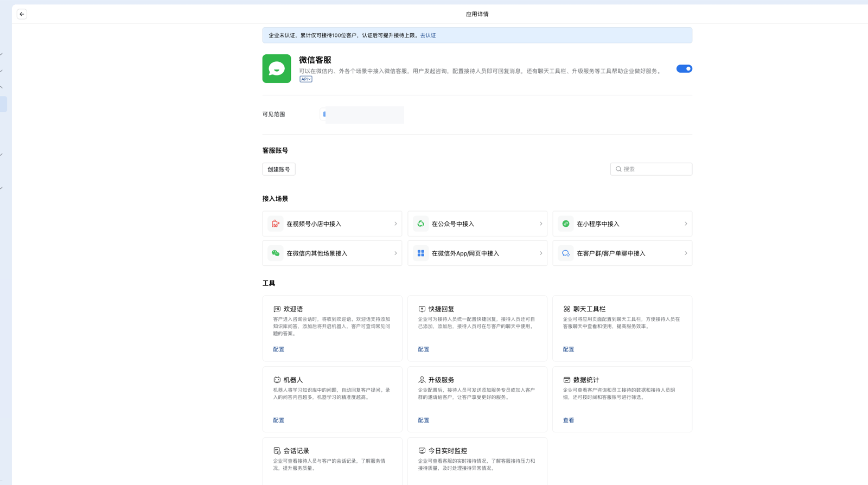
Task: Click the 接入场景 section heading
Action: [x=276, y=199]
